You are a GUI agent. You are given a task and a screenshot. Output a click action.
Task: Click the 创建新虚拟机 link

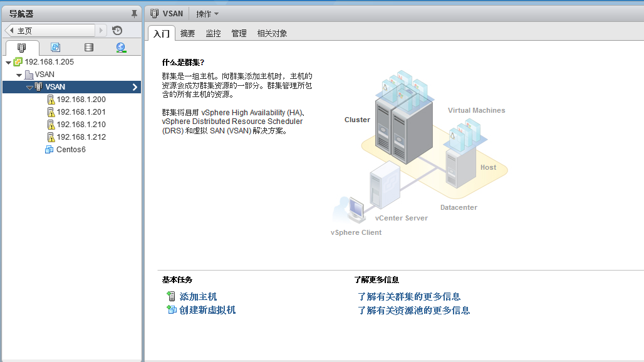click(207, 310)
